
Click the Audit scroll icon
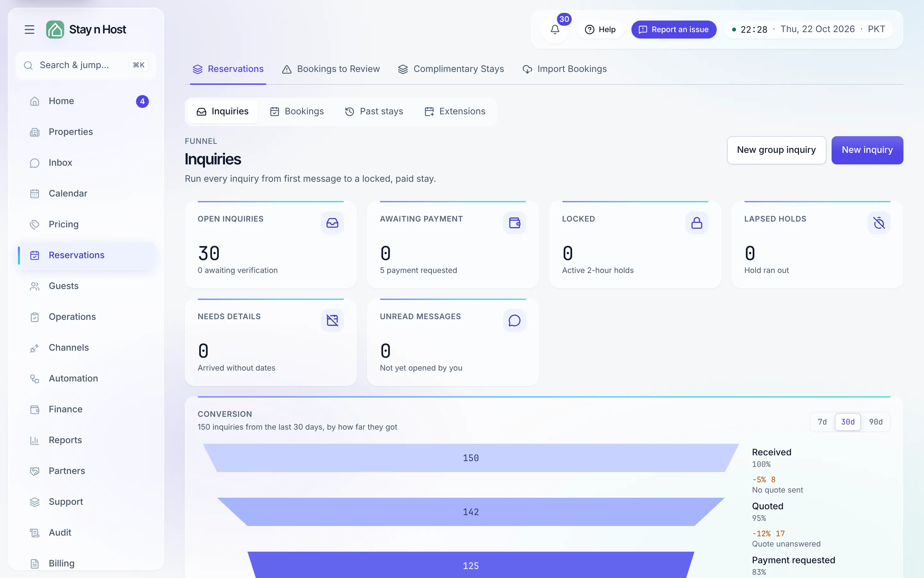35,533
